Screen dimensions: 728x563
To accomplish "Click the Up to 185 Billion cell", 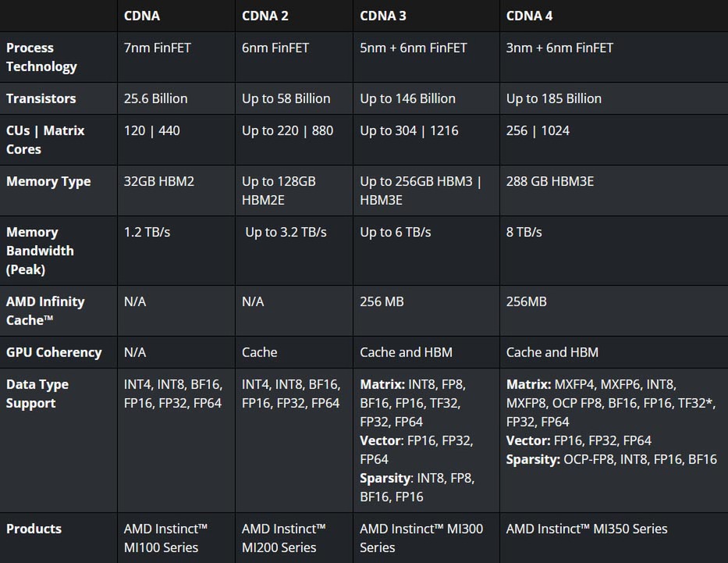I will [554, 98].
